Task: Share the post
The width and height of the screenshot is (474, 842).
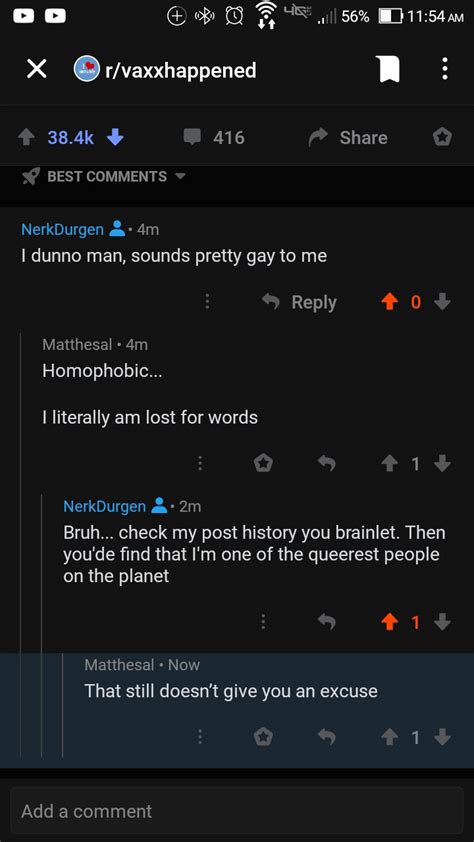Action: click(x=347, y=137)
